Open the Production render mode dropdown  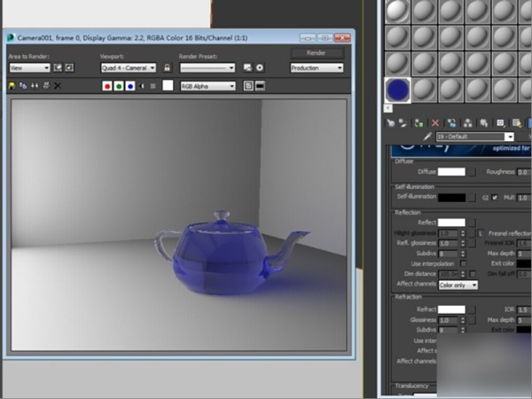pos(317,67)
